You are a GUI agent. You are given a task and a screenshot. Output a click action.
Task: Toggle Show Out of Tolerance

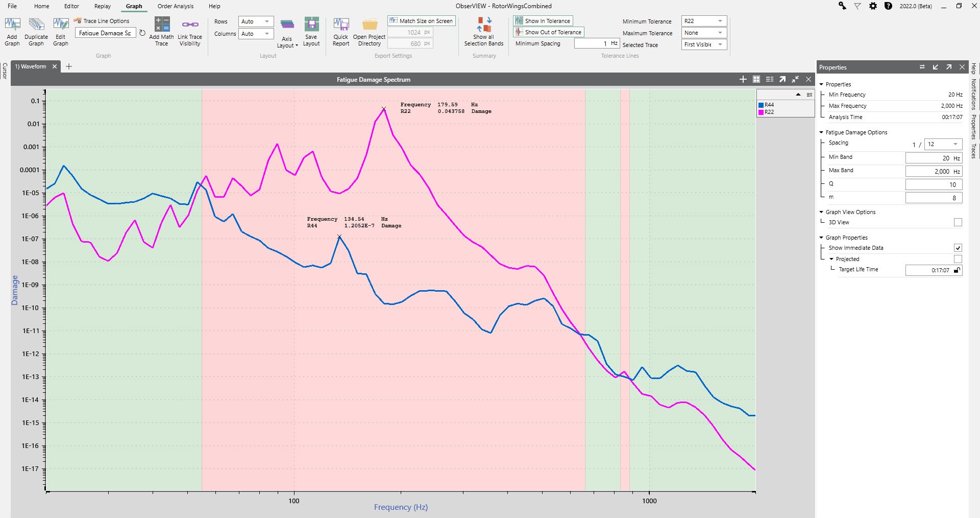click(548, 32)
